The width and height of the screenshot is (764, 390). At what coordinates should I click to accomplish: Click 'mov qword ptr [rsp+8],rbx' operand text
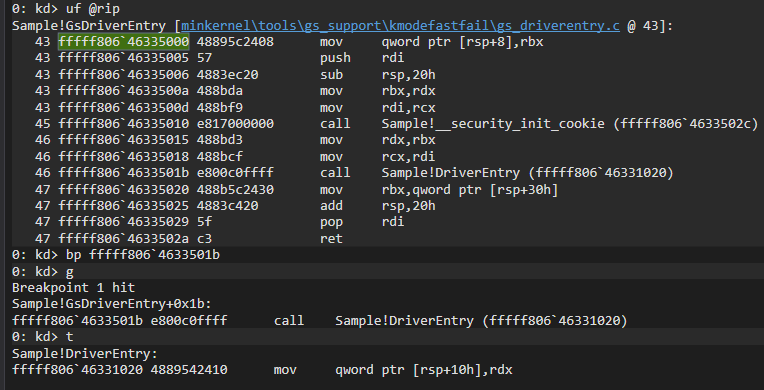click(x=462, y=42)
